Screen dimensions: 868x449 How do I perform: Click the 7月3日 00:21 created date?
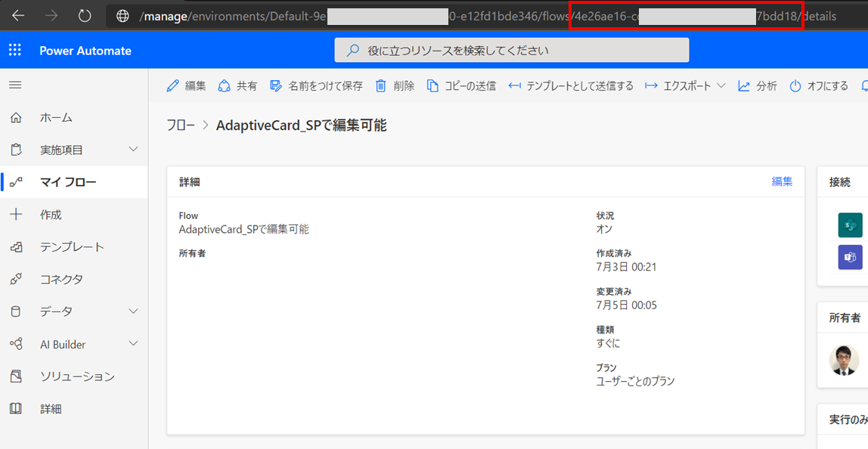click(x=627, y=267)
